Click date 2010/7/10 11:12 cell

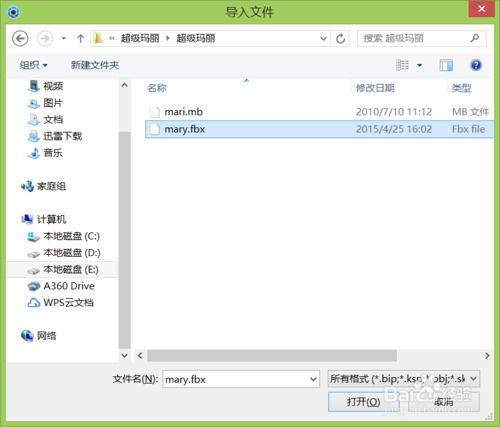coord(394,112)
